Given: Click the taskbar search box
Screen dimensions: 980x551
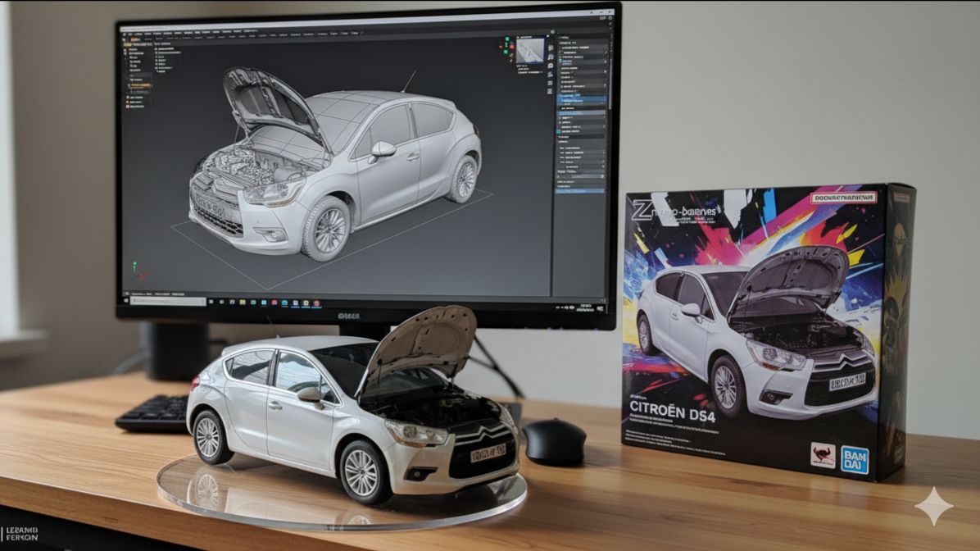Looking at the screenshot, I should coord(167,301).
